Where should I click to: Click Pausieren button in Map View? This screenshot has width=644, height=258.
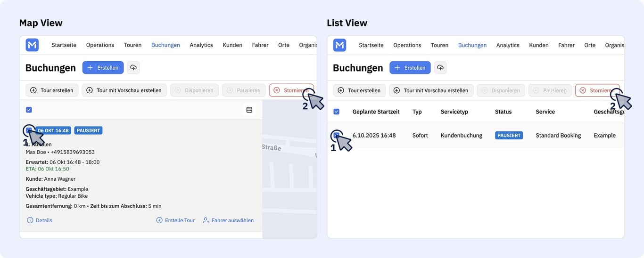click(244, 90)
